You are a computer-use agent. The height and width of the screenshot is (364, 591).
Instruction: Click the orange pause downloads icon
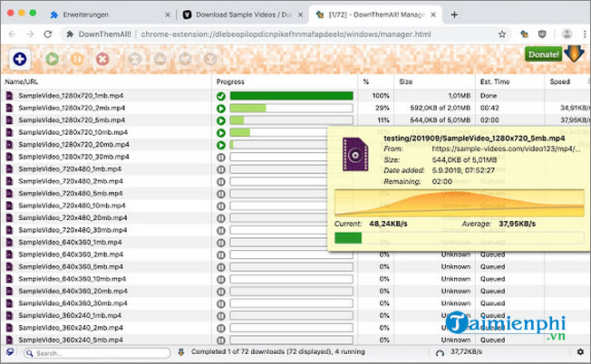tap(77, 58)
